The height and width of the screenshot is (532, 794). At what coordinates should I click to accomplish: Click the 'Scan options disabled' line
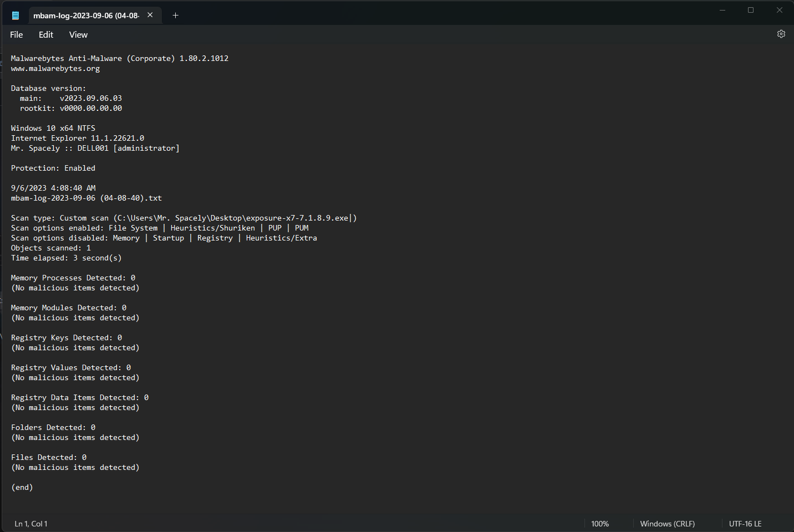(164, 238)
